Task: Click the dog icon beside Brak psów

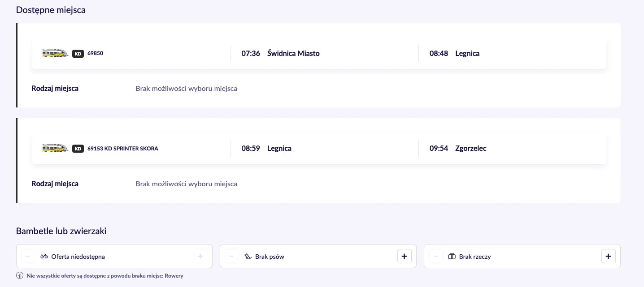Action: coord(248,257)
